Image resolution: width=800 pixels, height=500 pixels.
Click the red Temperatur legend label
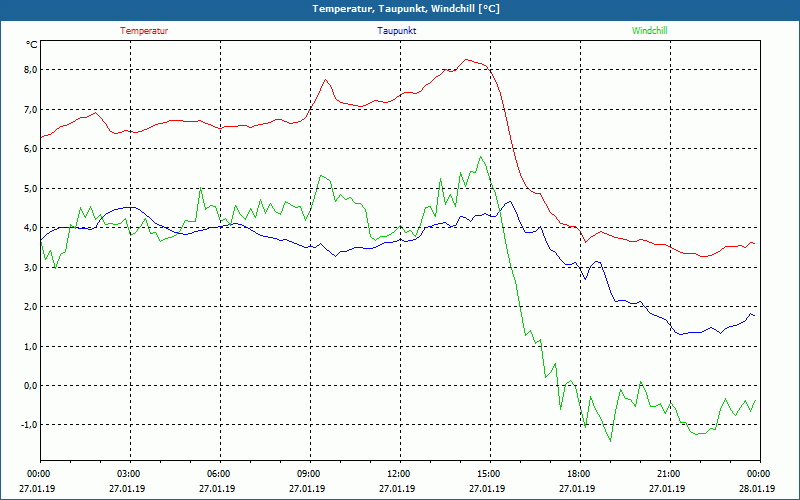coord(144,31)
